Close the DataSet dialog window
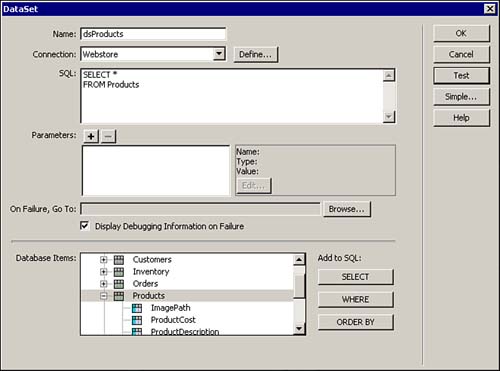The height and width of the screenshot is (371, 500). tap(490, 9)
